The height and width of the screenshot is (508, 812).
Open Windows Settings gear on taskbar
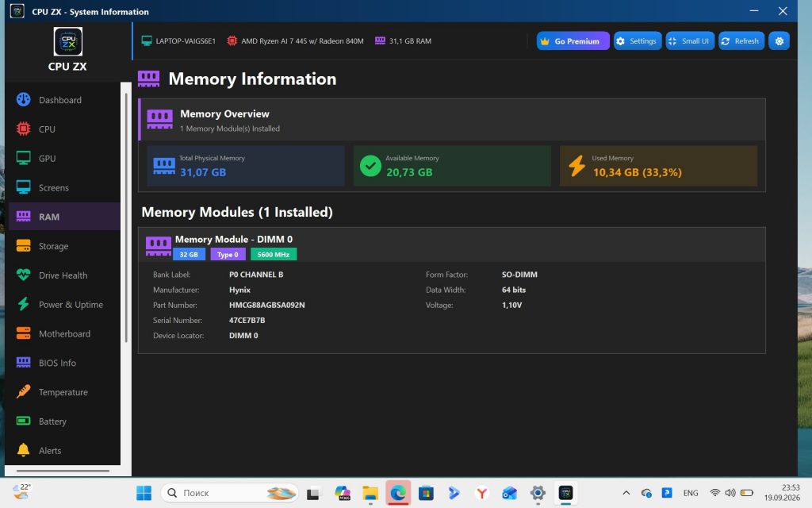pyautogui.click(x=538, y=493)
